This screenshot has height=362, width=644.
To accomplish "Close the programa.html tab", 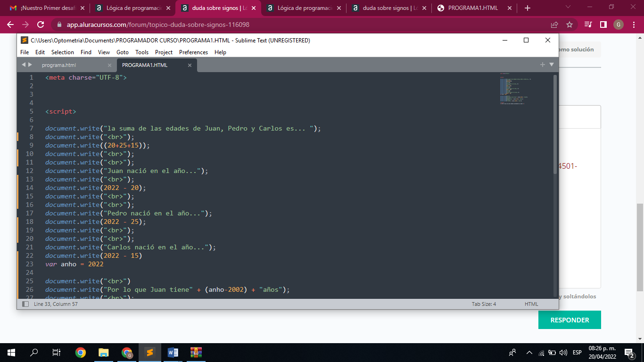I will tap(109, 65).
